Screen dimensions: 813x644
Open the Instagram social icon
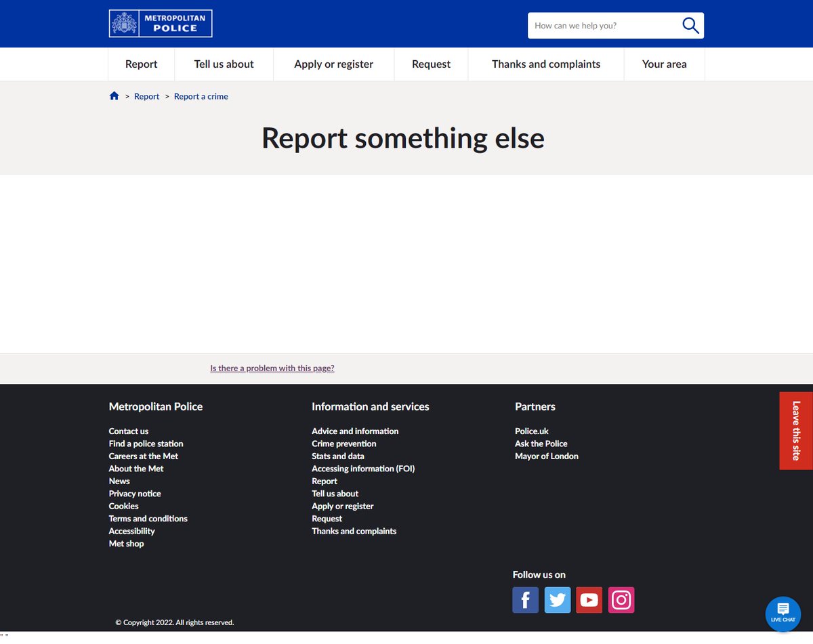point(621,600)
